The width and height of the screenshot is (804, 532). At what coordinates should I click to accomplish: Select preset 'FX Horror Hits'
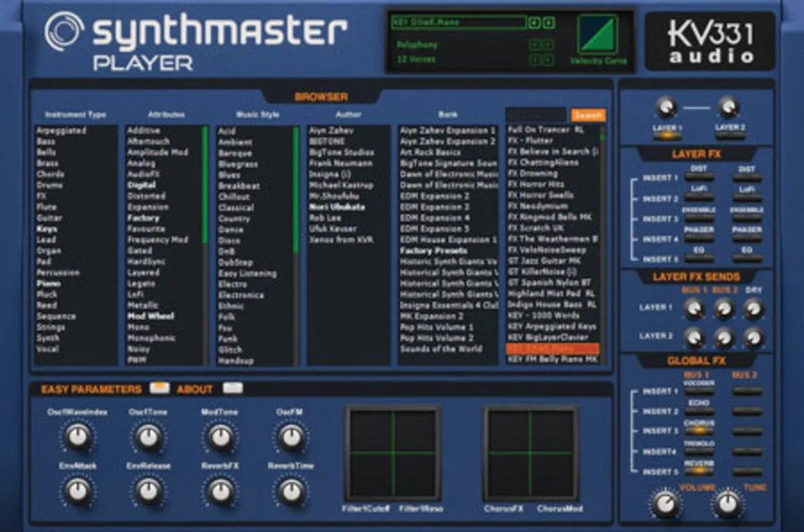(x=536, y=184)
